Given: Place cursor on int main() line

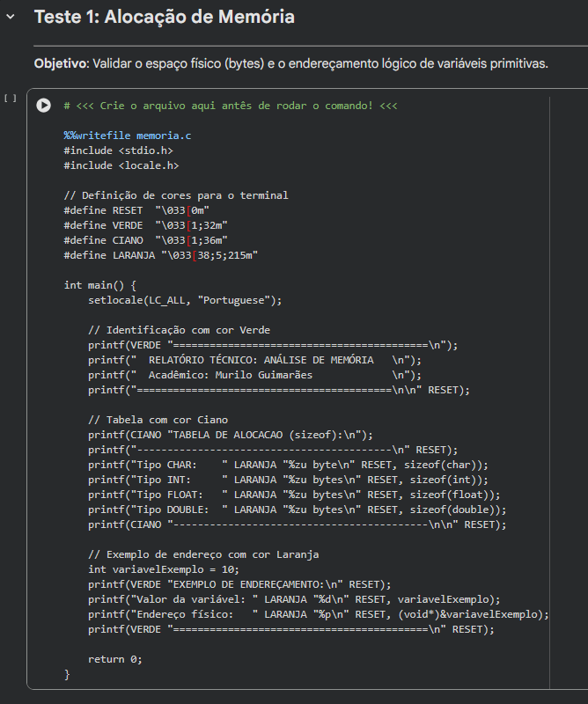Looking at the screenshot, I should point(100,285).
